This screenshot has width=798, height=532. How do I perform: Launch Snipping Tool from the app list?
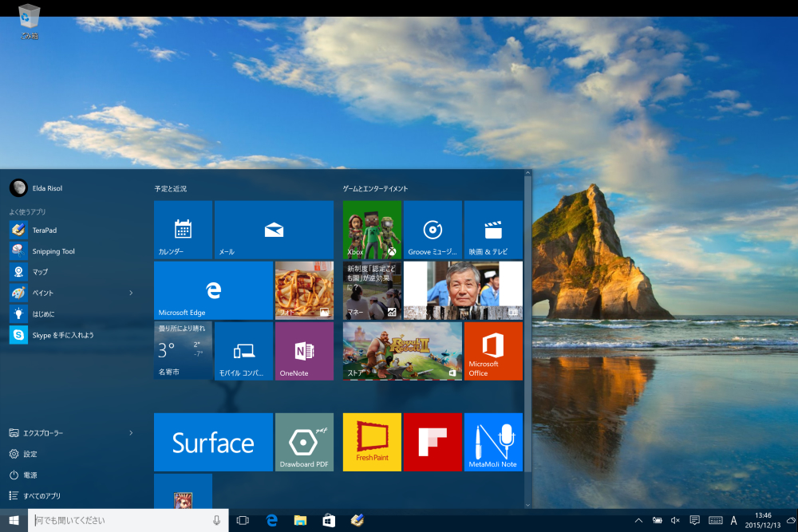click(71, 251)
